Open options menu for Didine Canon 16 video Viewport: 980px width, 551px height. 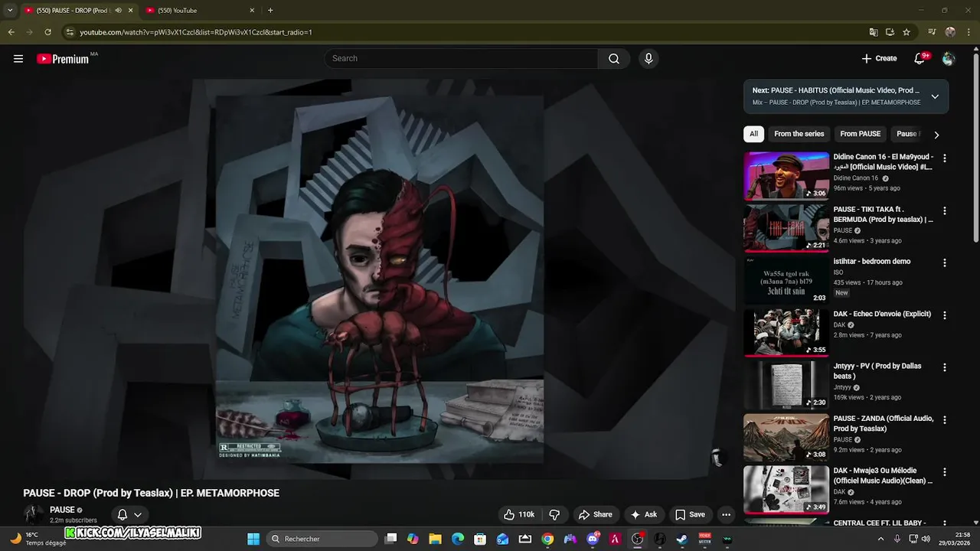click(x=945, y=158)
